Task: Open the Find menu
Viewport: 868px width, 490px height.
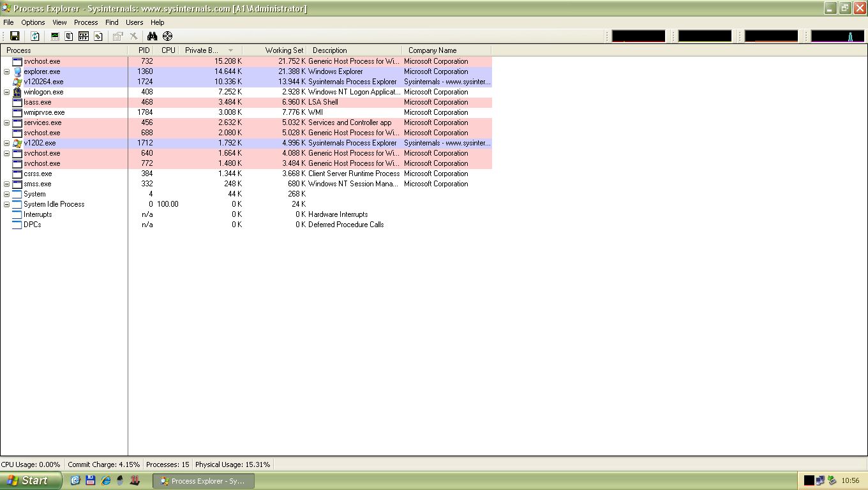Action: pos(112,22)
